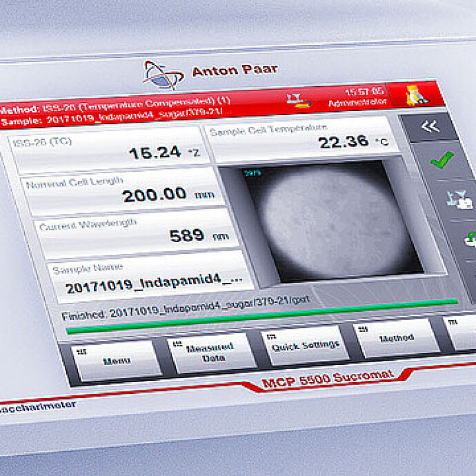Select the Nominal Cell Length field
Screen dimensions: 476x476
[121, 190]
